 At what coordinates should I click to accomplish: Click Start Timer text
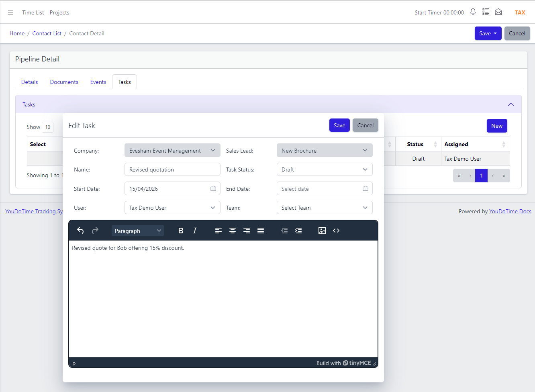[439, 12]
